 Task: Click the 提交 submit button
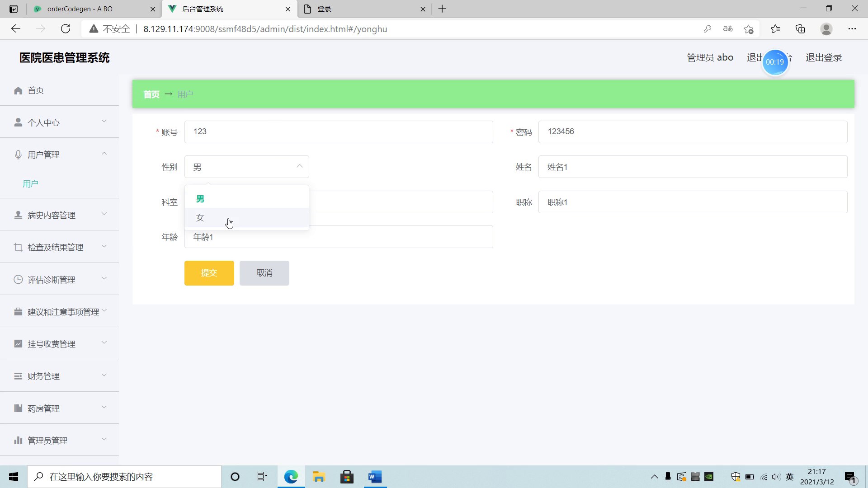click(209, 273)
